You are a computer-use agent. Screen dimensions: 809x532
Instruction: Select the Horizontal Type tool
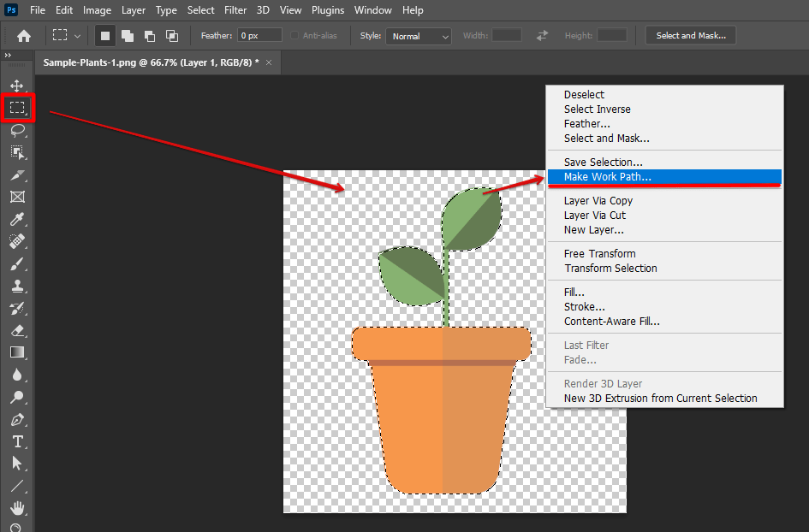pyautogui.click(x=18, y=441)
